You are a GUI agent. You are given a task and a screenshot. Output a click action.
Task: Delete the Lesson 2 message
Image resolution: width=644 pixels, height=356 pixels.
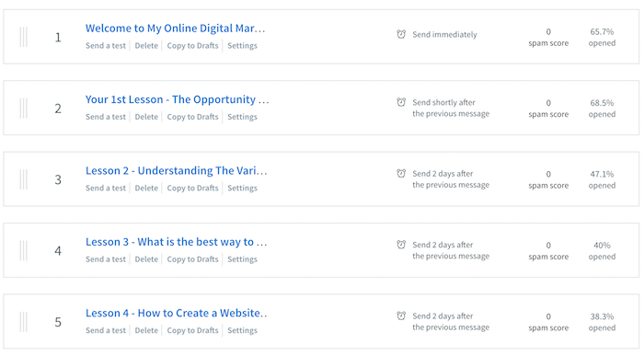(146, 188)
